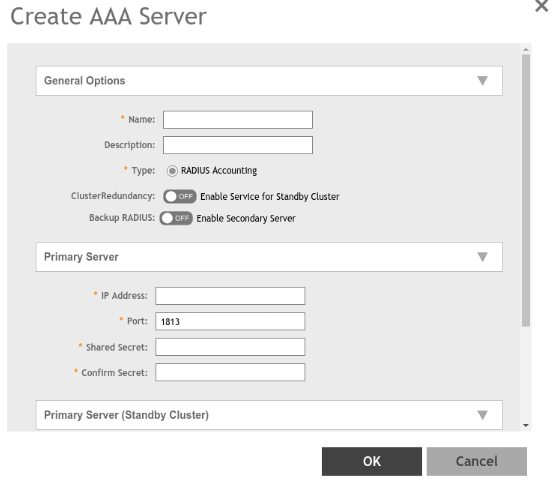Click the scrollbar down arrow
The height and width of the screenshot is (481, 551).
[x=526, y=425]
